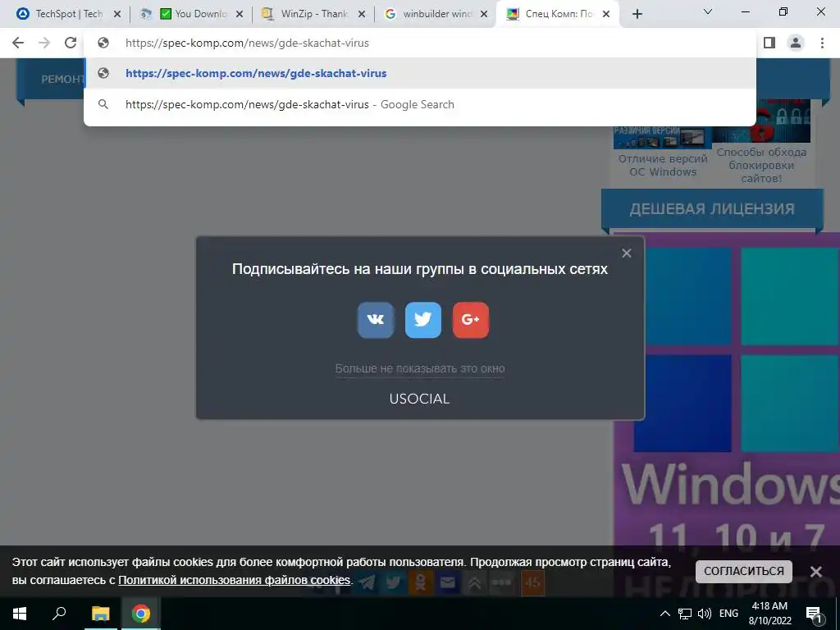Go forward with the browser arrow
The width and height of the screenshot is (840, 630).
coord(44,43)
